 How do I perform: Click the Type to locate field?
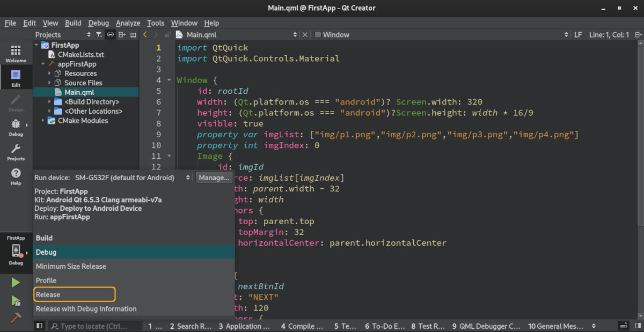pos(96,326)
